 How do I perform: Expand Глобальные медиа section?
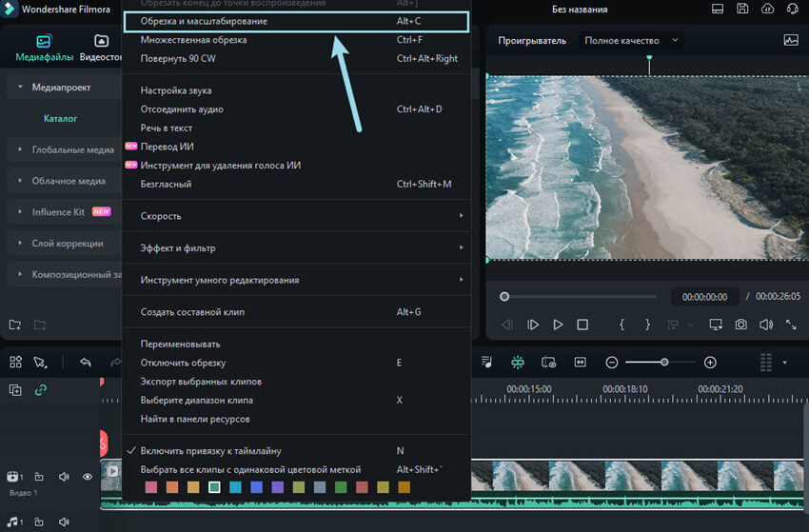pyautogui.click(x=65, y=149)
